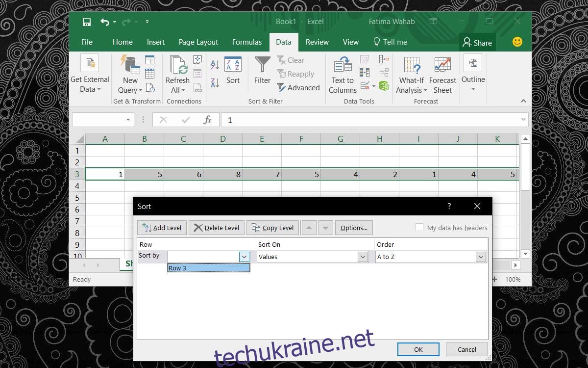Viewport: 588px width, 368px height.
Task: Open the Sort by row dropdown
Action: point(245,257)
